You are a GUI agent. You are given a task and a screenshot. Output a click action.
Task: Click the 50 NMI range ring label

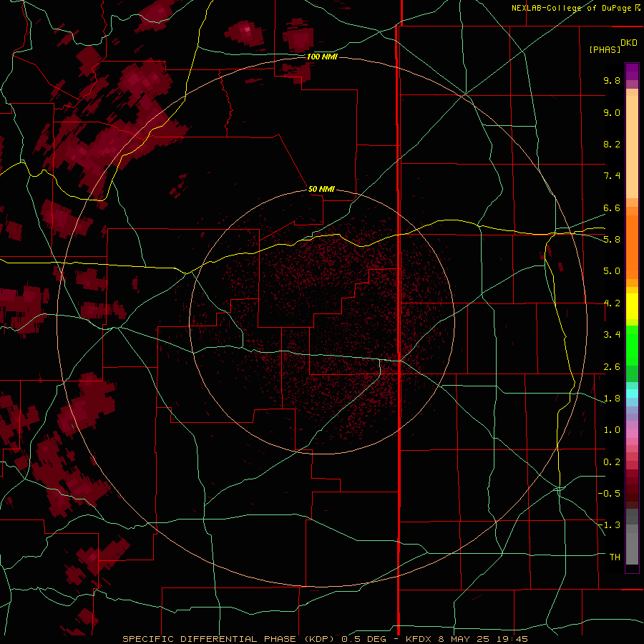click(x=321, y=189)
